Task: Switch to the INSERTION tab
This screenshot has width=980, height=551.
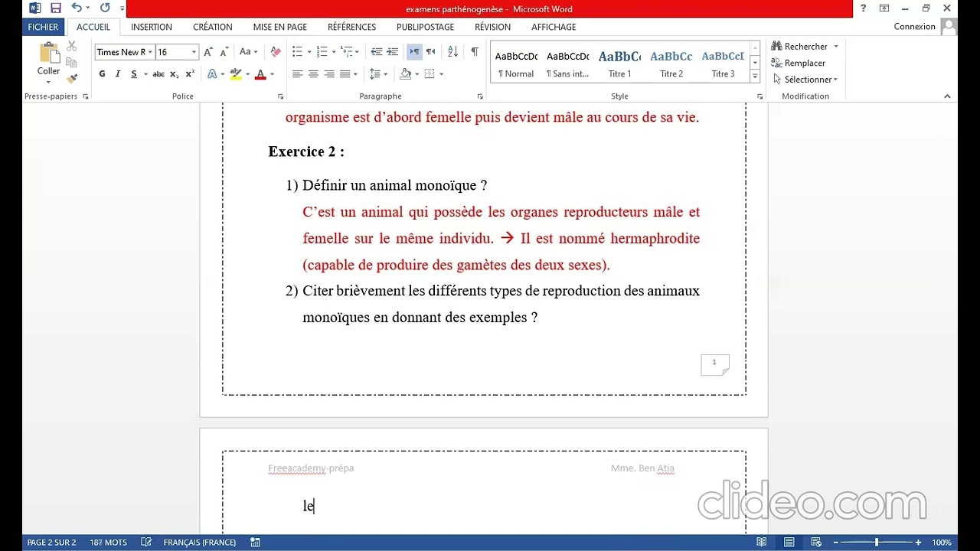Action: coord(152,27)
